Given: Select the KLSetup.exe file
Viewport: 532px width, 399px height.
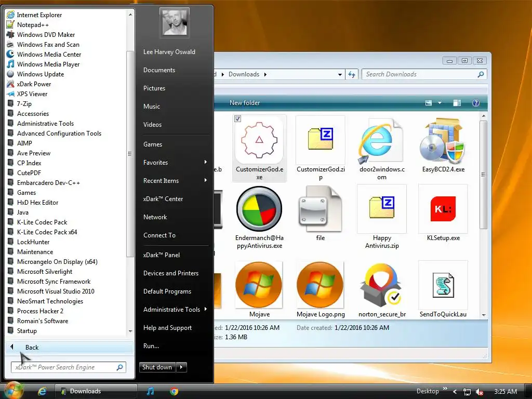Looking at the screenshot, I should 443,213.
